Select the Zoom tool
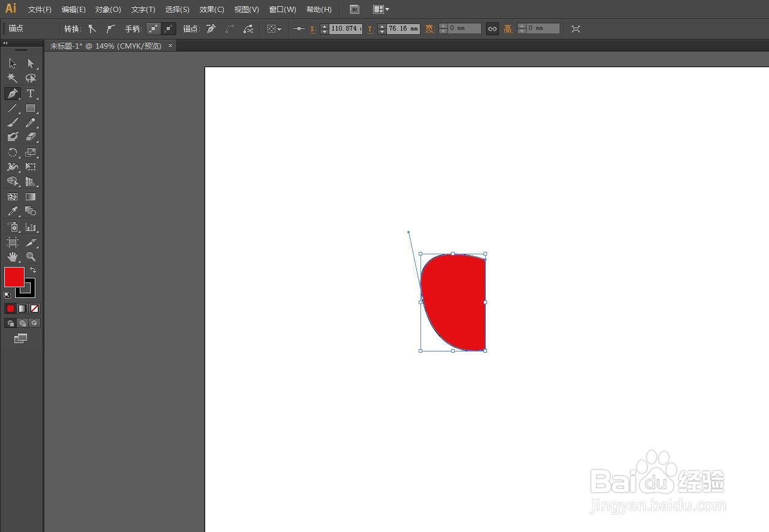 31,257
